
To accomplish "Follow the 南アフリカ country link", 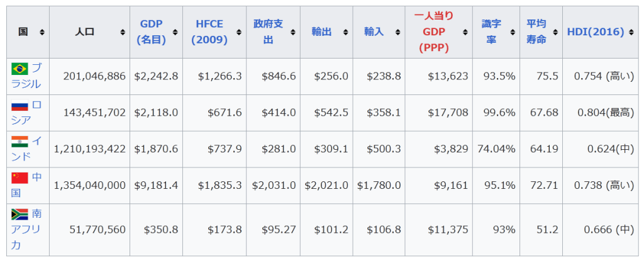I will tap(25, 229).
